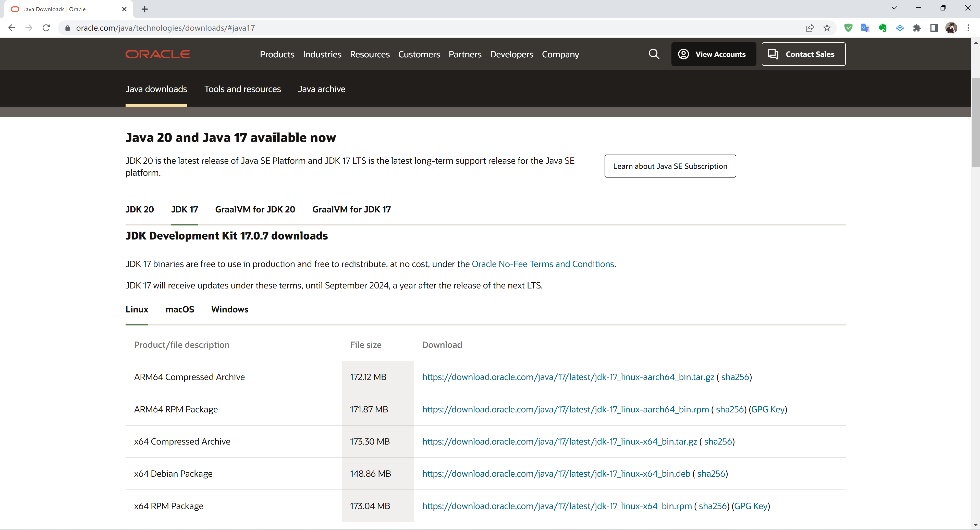Viewport: 980px width, 530px height.
Task: Open the Products menu
Action: [x=277, y=54]
